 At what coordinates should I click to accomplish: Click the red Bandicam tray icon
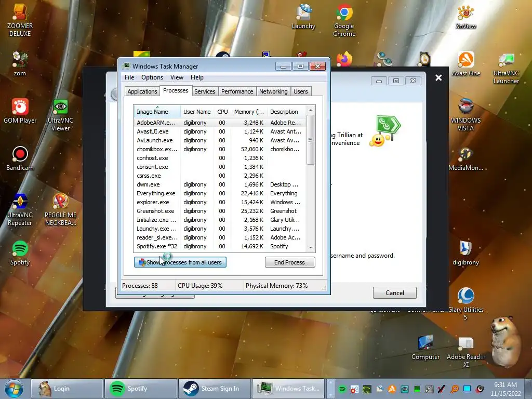(x=480, y=389)
